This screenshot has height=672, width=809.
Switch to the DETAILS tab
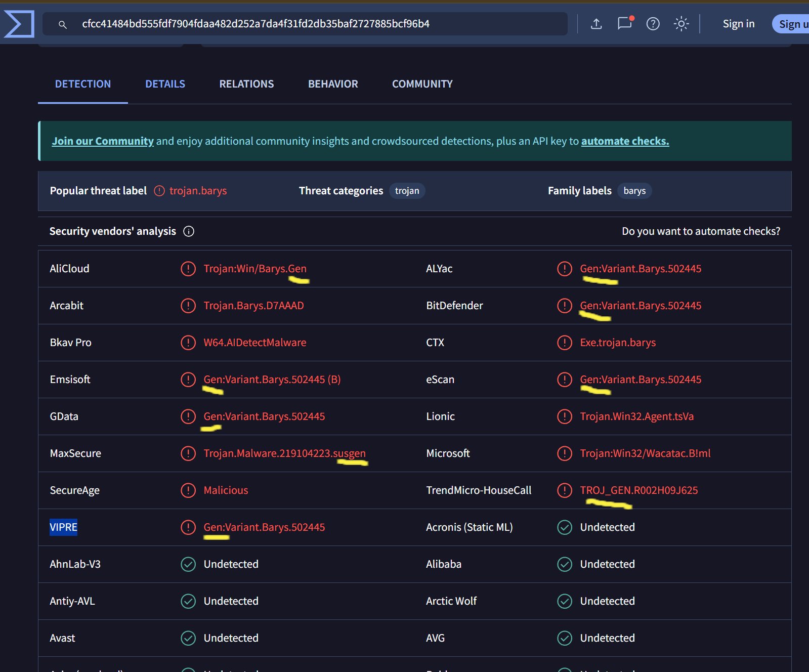click(165, 84)
